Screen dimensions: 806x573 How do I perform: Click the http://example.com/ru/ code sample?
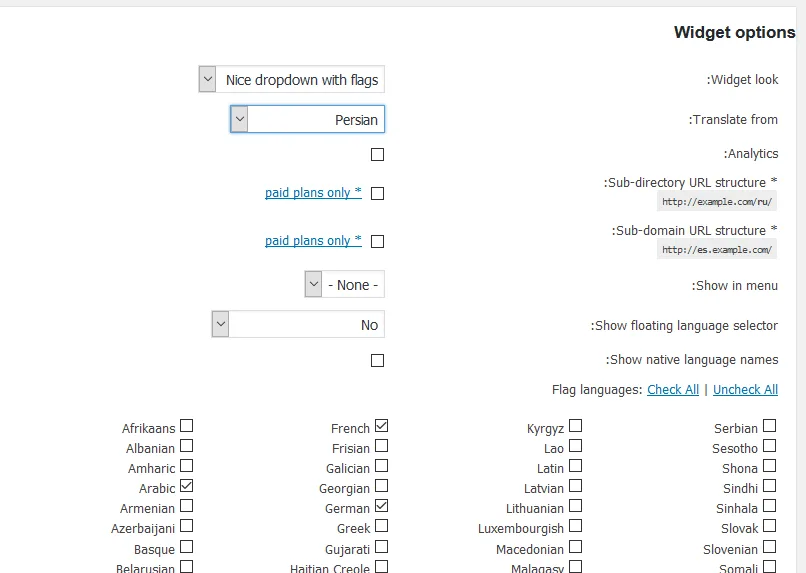[x=717, y=201]
